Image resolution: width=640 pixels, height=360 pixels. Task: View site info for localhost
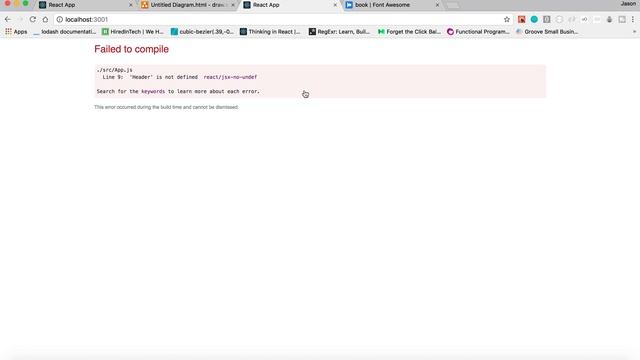(60, 19)
